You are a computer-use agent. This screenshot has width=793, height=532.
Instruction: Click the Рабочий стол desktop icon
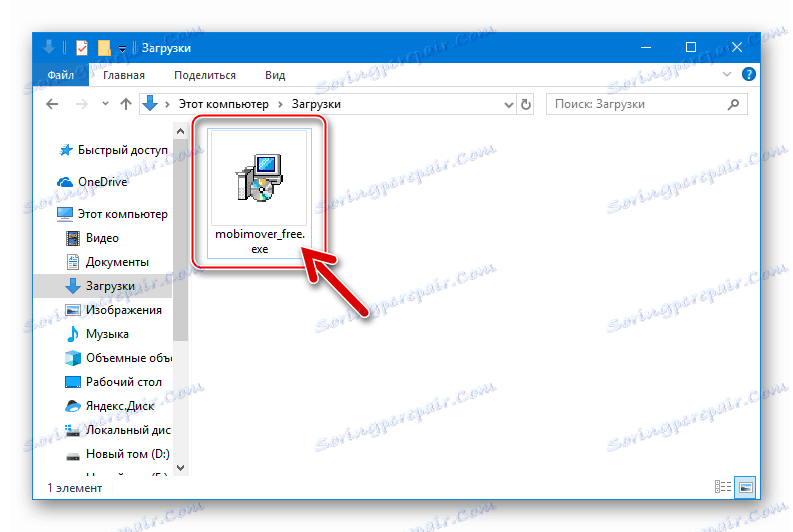pyautogui.click(x=73, y=382)
